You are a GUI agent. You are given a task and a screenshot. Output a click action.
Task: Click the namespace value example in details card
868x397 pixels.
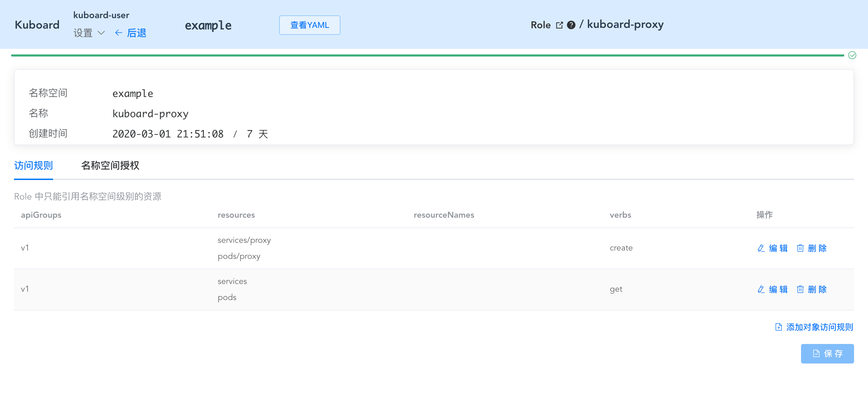[x=133, y=93]
